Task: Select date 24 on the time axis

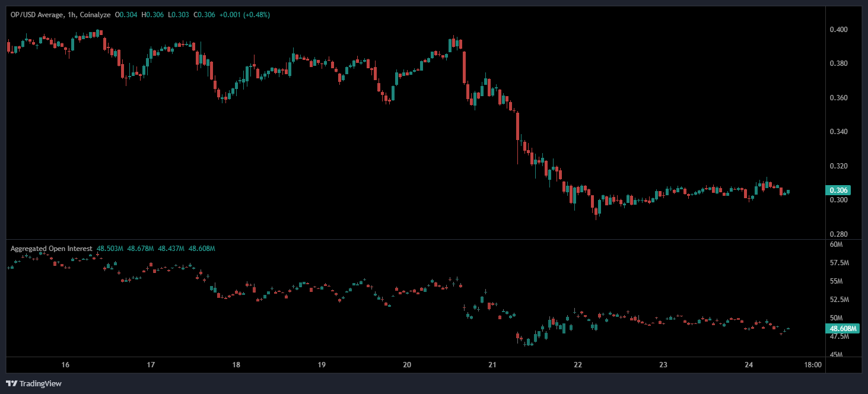Action: 749,365
